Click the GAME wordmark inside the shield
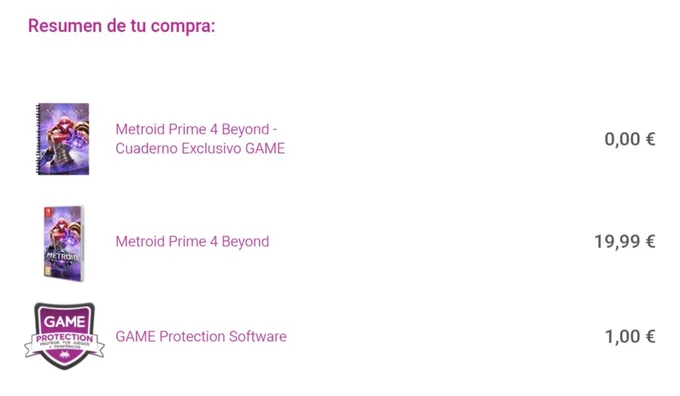Viewport: 680px width, 396px height. click(x=64, y=321)
